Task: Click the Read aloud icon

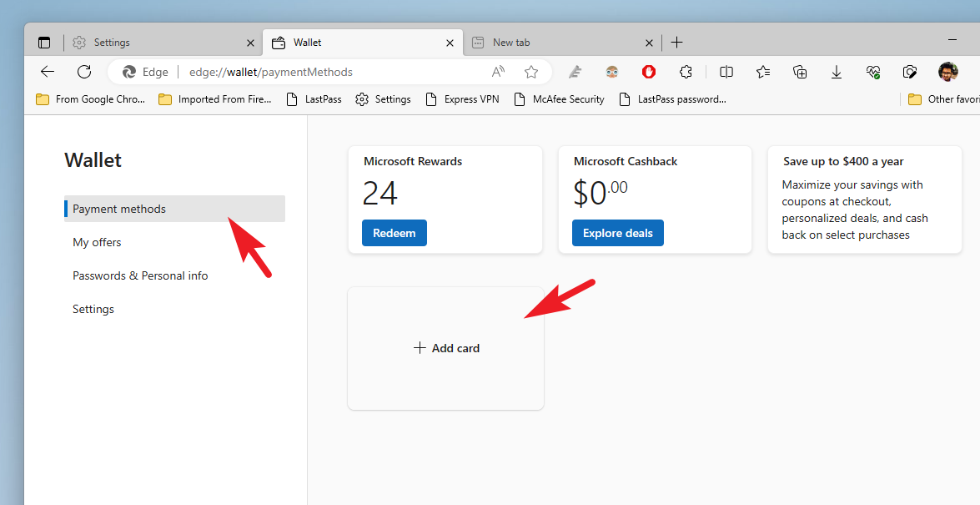Action: 498,72
